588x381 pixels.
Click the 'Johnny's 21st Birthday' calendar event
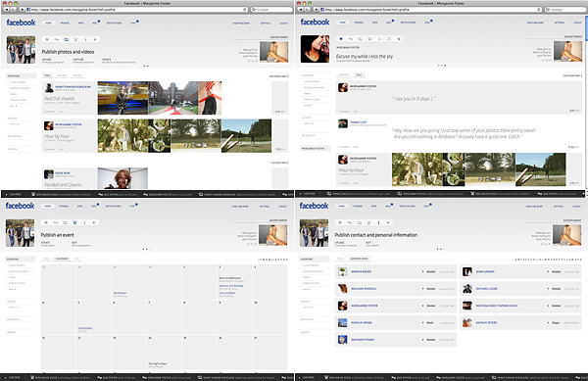231,286
